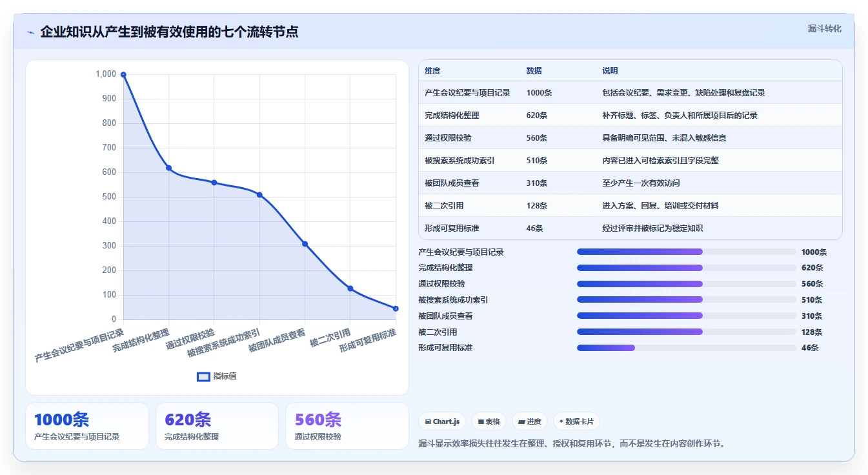Image resolution: width=868 pixels, height=475 pixels.
Task: Open the 620条 summary card
Action: pos(217,426)
